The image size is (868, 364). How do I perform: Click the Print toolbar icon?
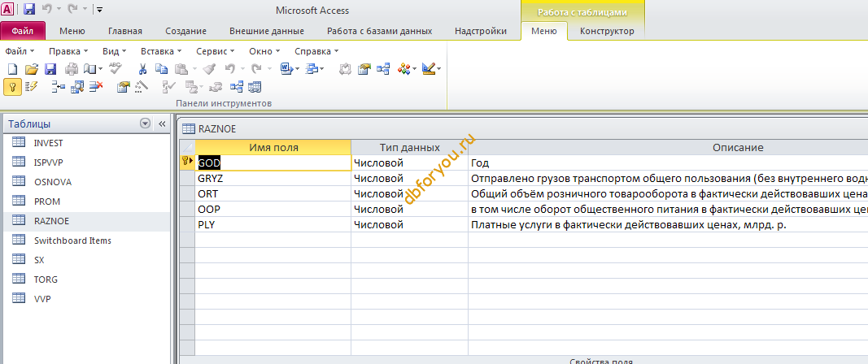[72, 69]
